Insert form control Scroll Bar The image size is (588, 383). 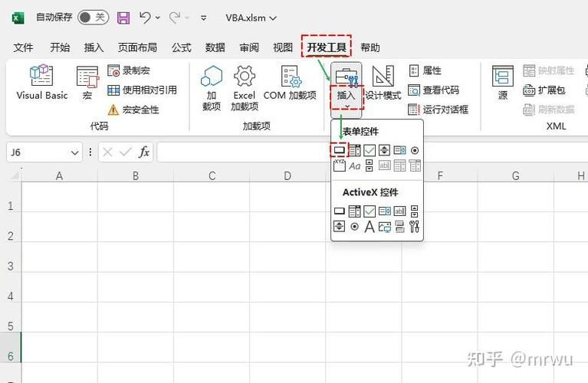click(x=370, y=165)
